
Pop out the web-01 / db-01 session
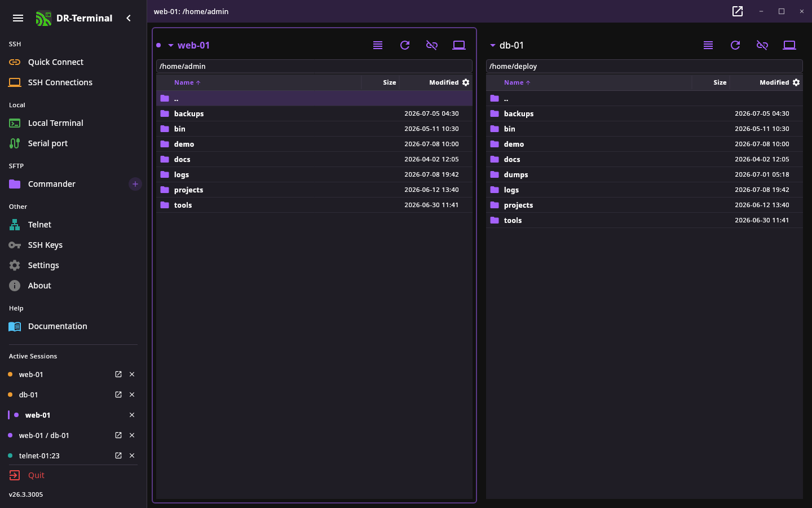118,435
